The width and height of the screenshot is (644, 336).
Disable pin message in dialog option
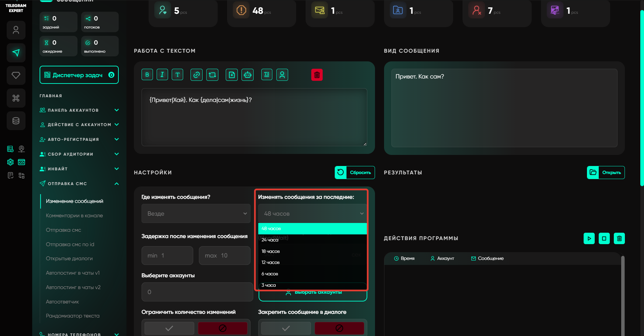339,328
